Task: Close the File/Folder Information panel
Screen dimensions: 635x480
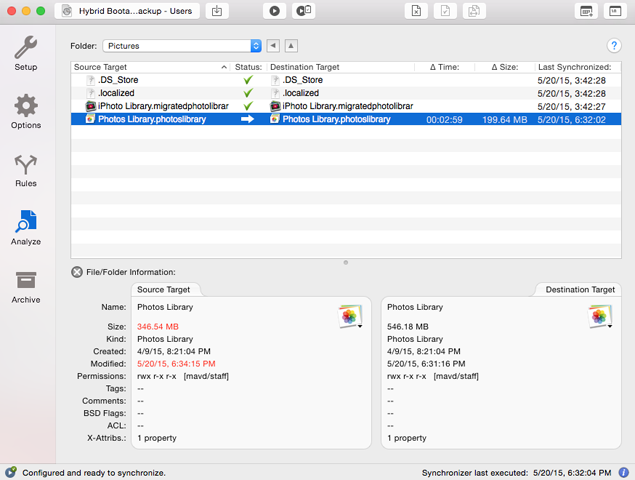Action: tap(77, 272)
